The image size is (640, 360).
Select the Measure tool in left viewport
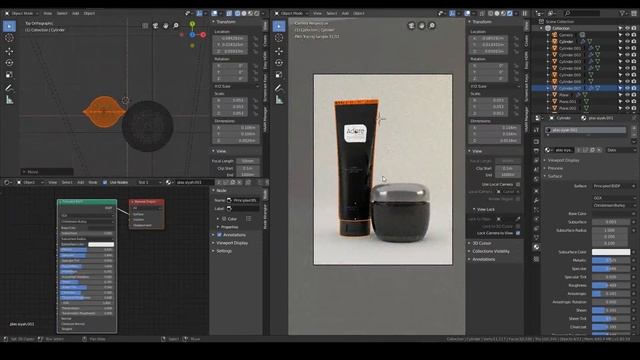point(9,100)
